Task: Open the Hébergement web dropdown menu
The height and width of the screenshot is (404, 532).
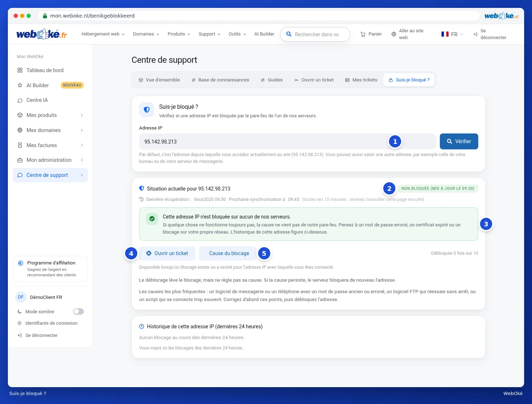Action: click(103, 34)
